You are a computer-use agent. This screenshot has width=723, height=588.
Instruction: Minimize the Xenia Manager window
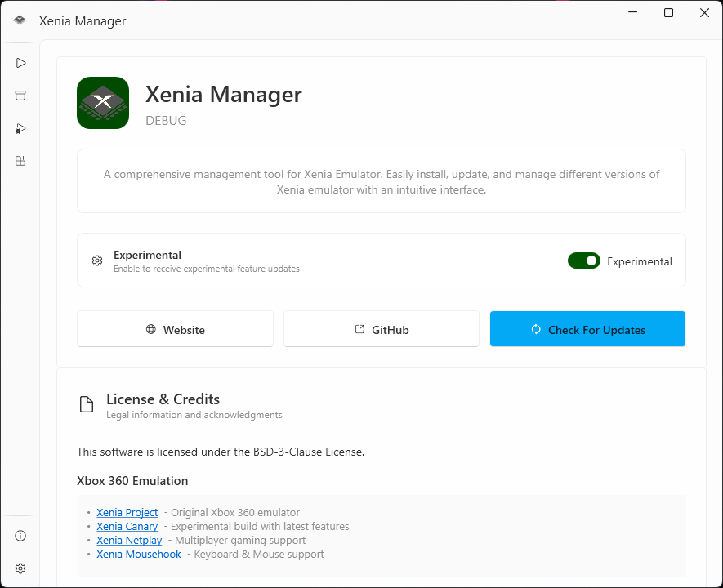[x=632, y=12]
